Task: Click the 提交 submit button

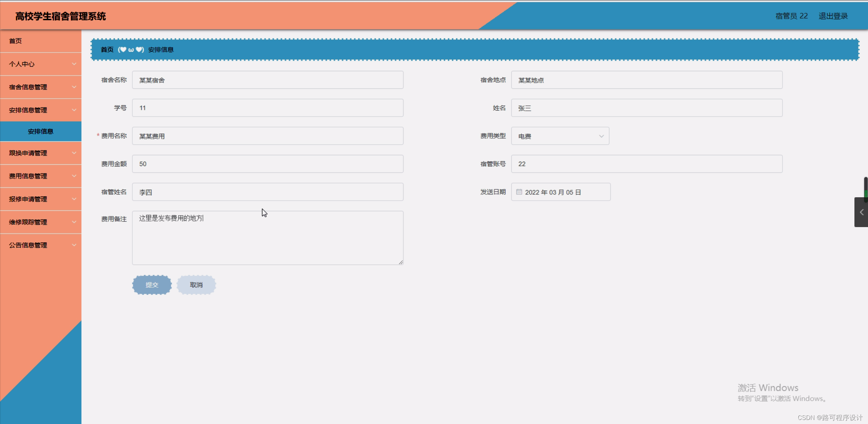Action: pyautogui.click(x=151, y=285)
